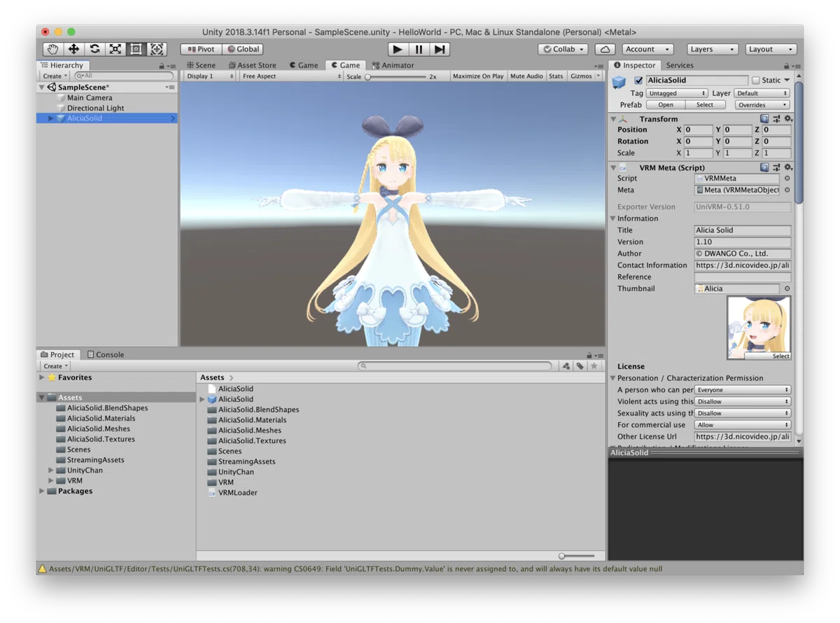Click Create button in Hierarchy

[55, 76]
